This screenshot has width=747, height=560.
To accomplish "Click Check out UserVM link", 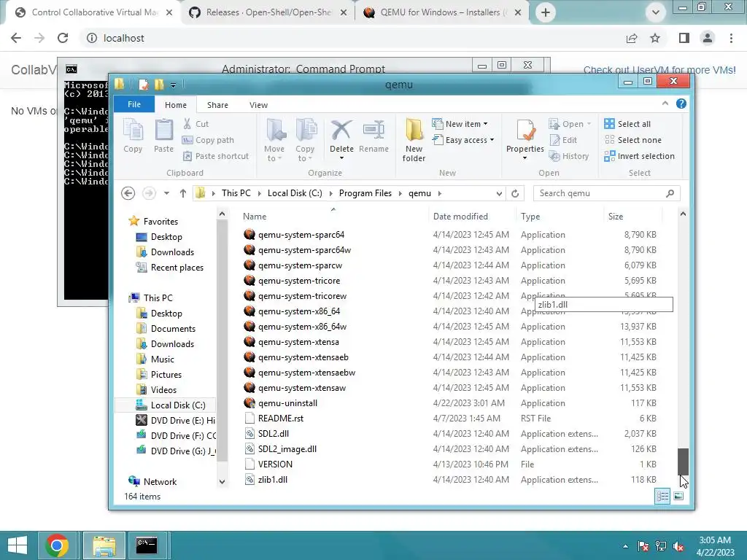I will (x=659, y=70).
